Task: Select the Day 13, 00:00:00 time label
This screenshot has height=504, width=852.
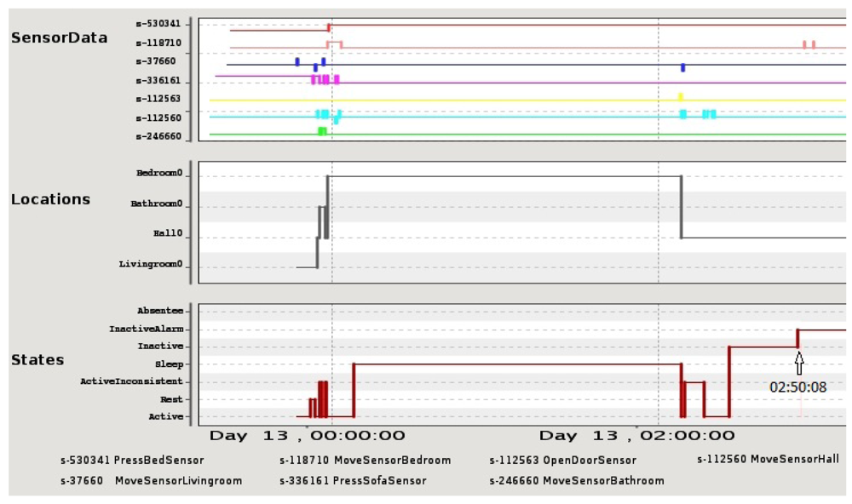Action: click(x=308, y=436)
